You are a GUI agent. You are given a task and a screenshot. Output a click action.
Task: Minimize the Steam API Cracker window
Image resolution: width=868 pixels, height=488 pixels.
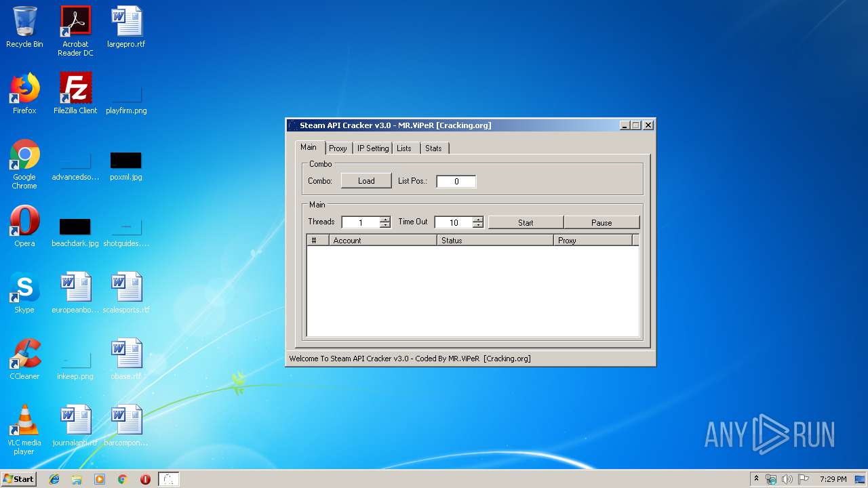click(x=625, y=125)
